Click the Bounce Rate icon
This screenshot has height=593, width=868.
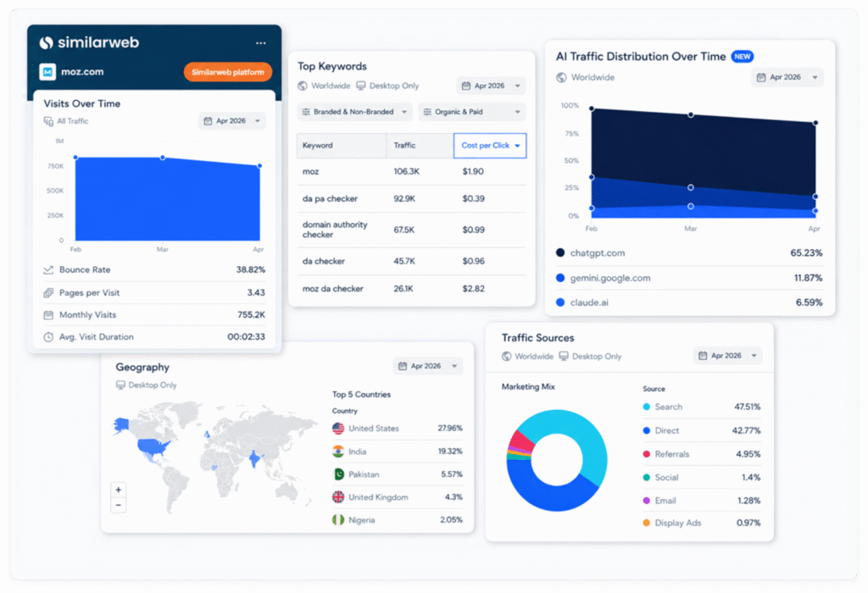(x=48, y=270)
